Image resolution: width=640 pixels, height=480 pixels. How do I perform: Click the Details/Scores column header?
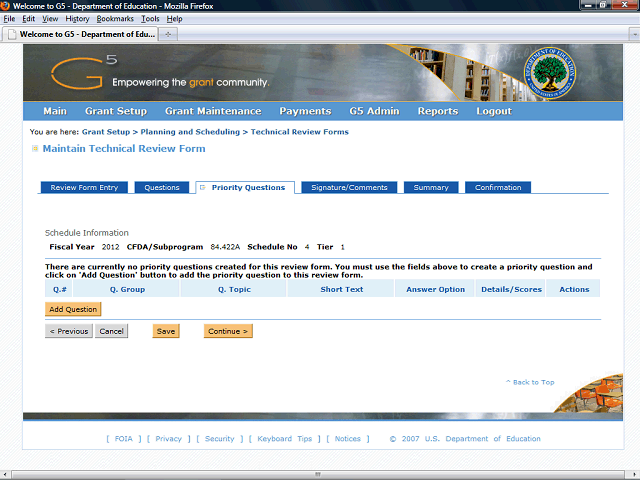(x=511, y=289)
